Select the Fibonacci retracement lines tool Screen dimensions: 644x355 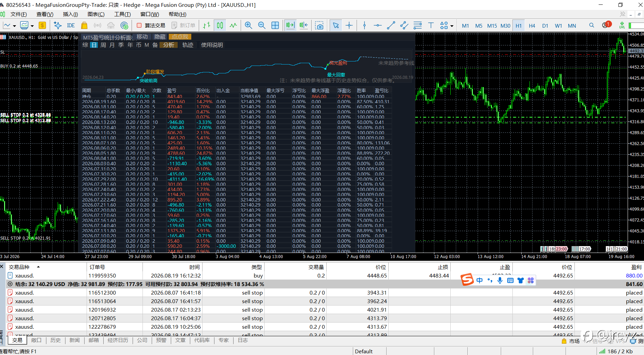tap(418, 25)
